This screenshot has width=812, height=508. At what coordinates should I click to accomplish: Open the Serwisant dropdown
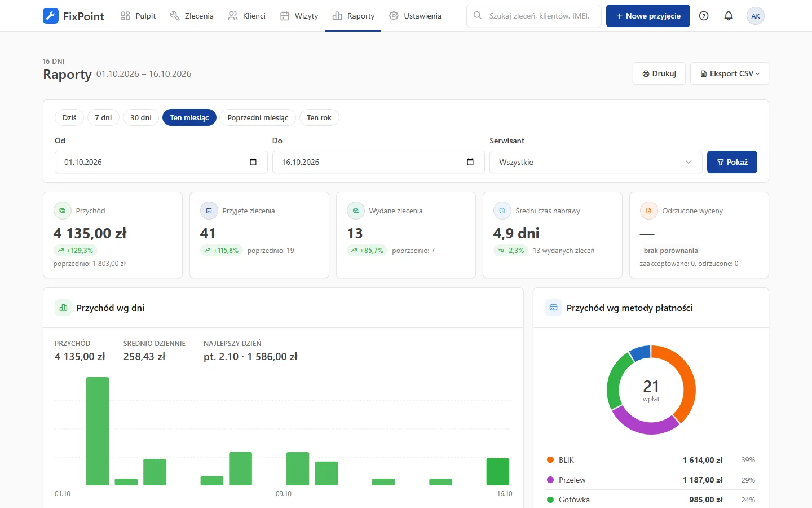click(595, 162)
